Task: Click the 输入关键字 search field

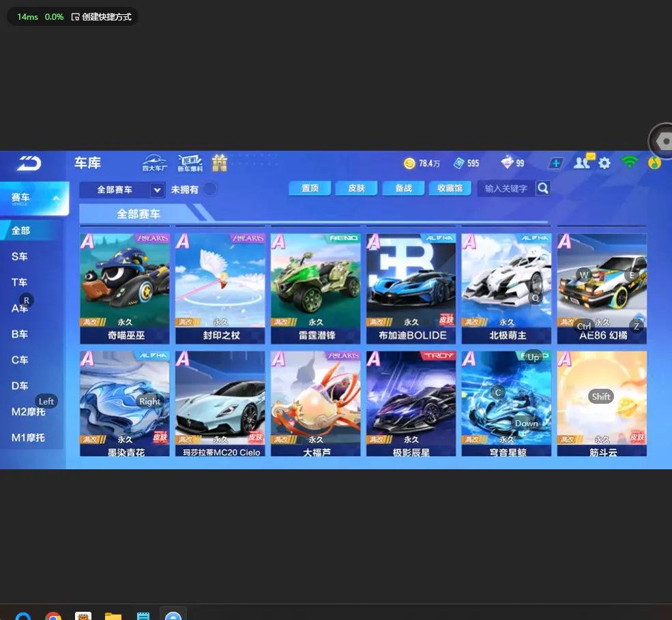Action: 507,188
